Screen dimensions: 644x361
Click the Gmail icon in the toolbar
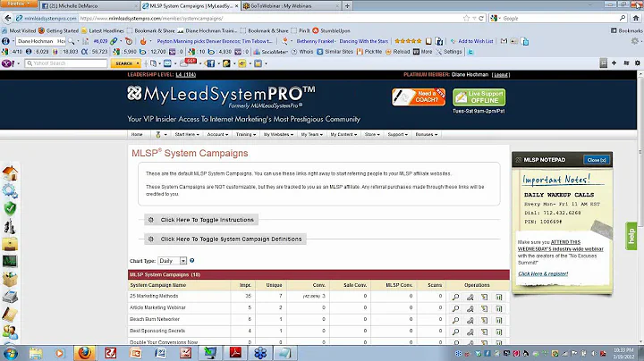click(x=504, y=41)
